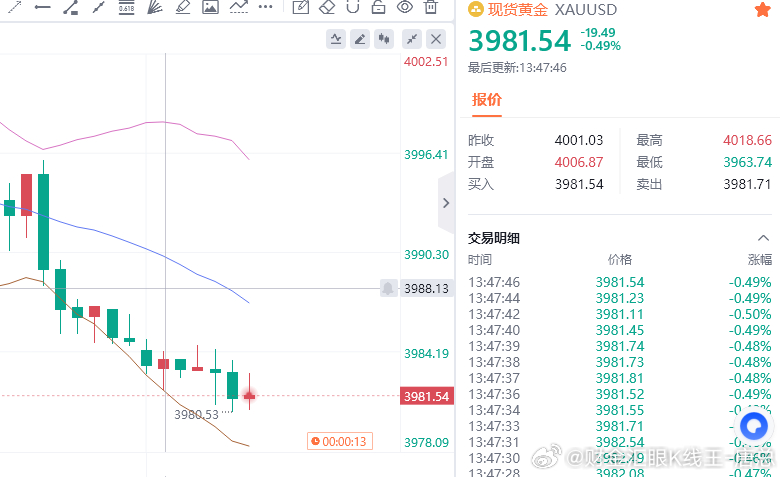Screen dimensions: 784x477
Task: Select the eraser tool
Action: click(327, 6)
